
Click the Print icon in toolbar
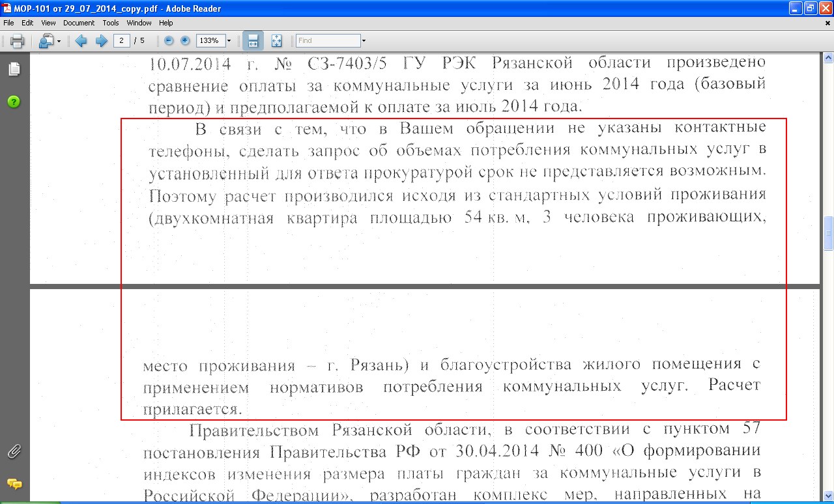pos(17,41)
